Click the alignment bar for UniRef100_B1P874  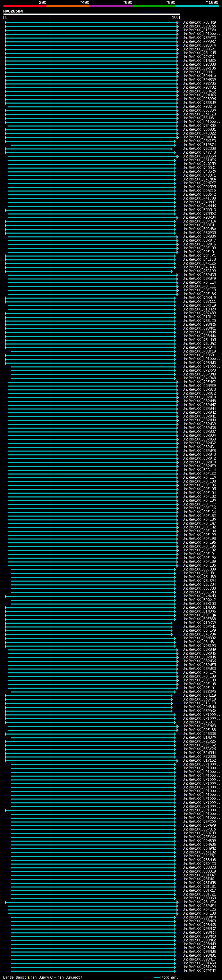(93, 145)
